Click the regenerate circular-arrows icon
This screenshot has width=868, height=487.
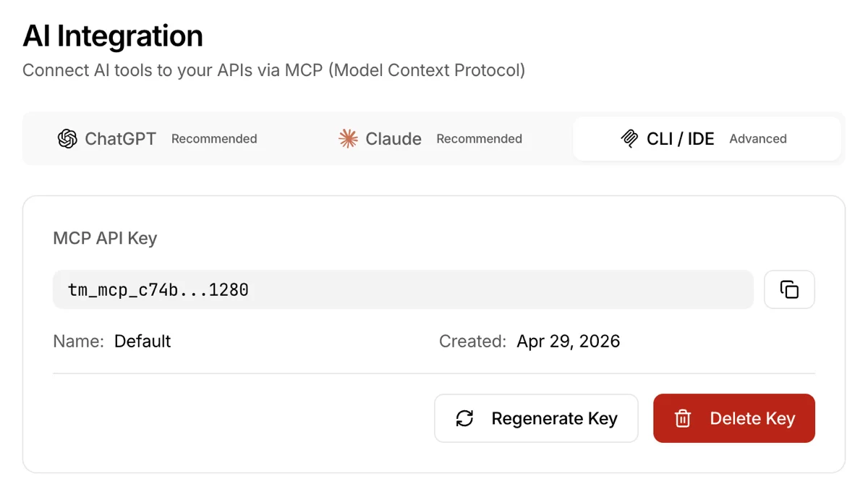click(x=465, y=418)
